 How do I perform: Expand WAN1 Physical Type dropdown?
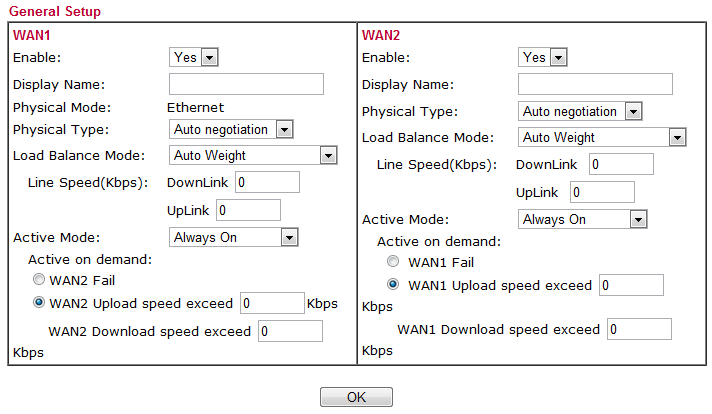pyautogui.click(x=232, y=130)
